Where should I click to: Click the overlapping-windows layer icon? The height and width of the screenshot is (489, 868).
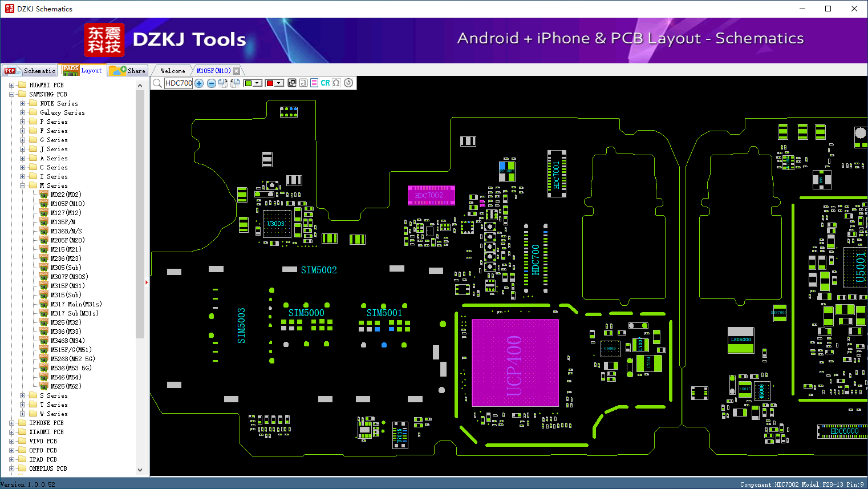point(292,83)
